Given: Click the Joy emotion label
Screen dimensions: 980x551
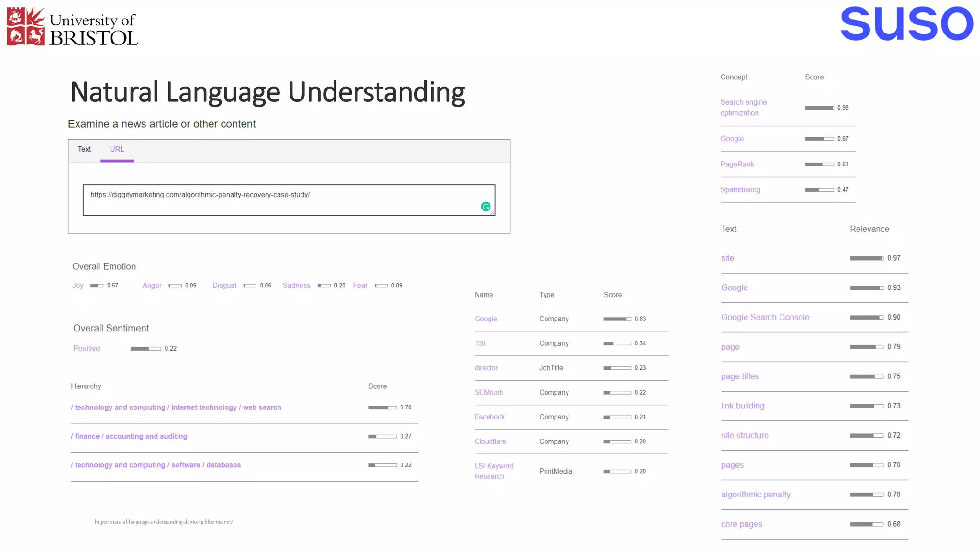Looking at the screenshot, I should click(78, 286).
